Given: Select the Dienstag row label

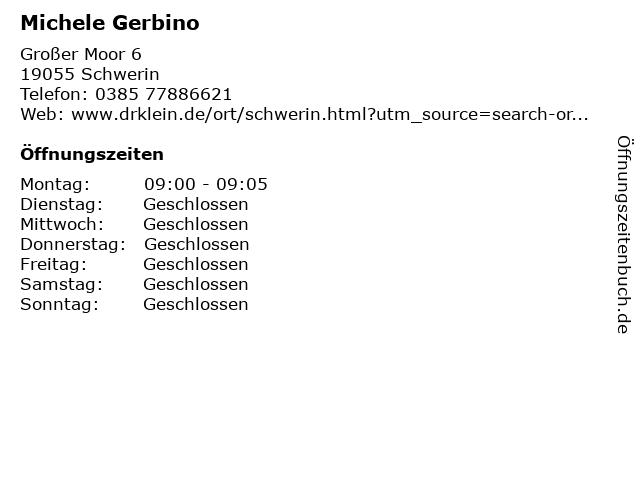Looking at the screenshot, I should (62, 204).
